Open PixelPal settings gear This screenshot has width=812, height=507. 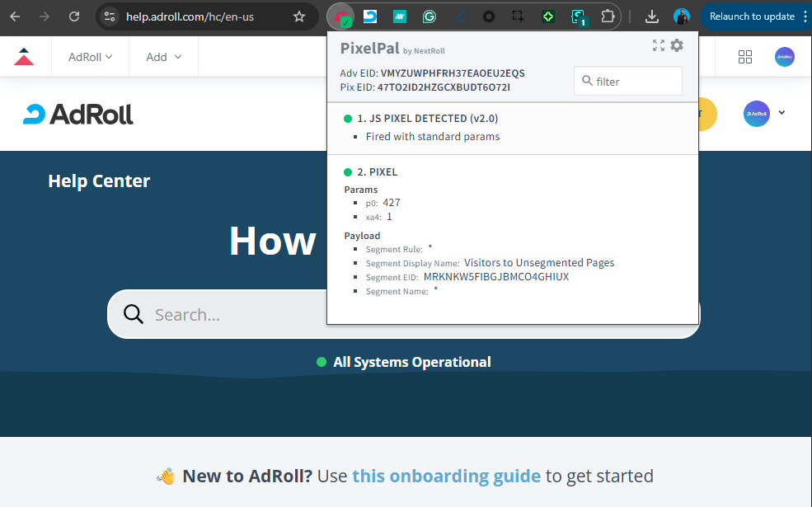click(x=677, y=45)
